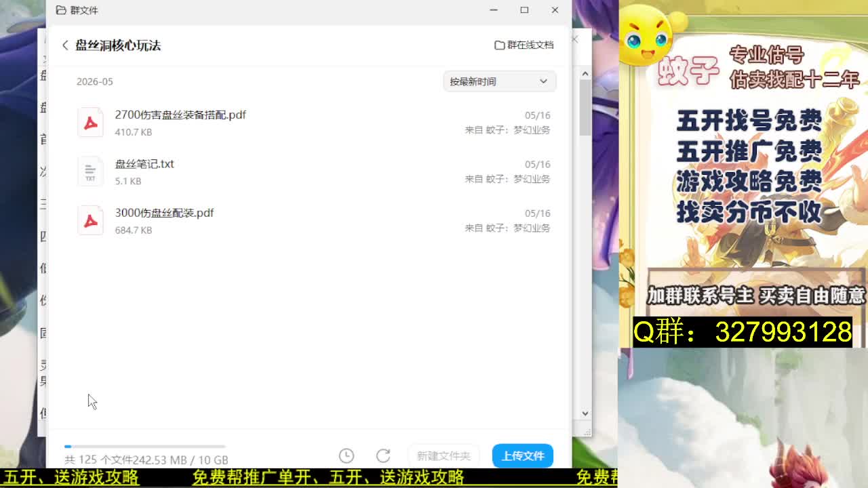Open the TXT file icon for 盘丝笔记.txt
Image resolution: width=868 pixels, height=488 pixels.
90,171
